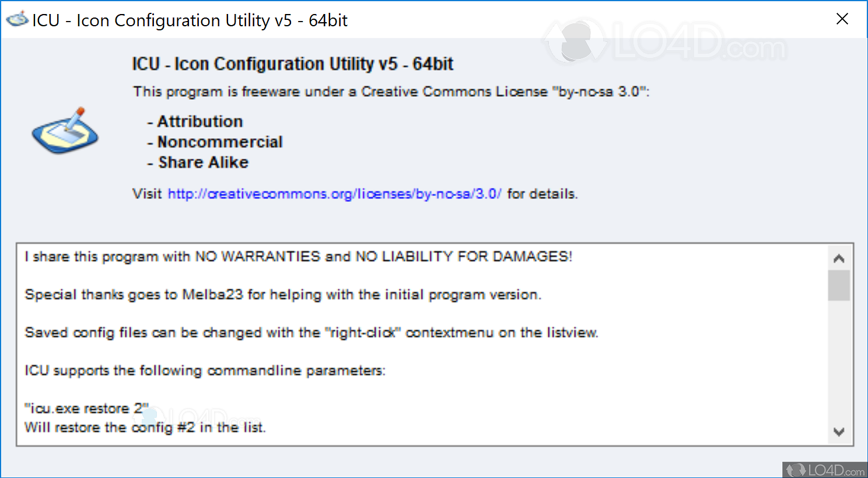
Task: Click the Melba23 special thanks line
Action: click(x=283, y=295)
